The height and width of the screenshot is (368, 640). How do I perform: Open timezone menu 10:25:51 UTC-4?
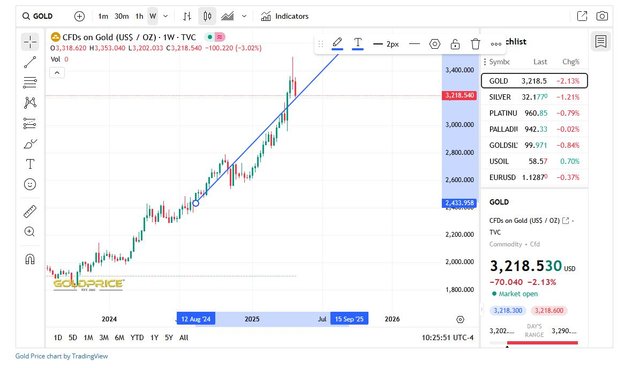click(x=448, y=337)
